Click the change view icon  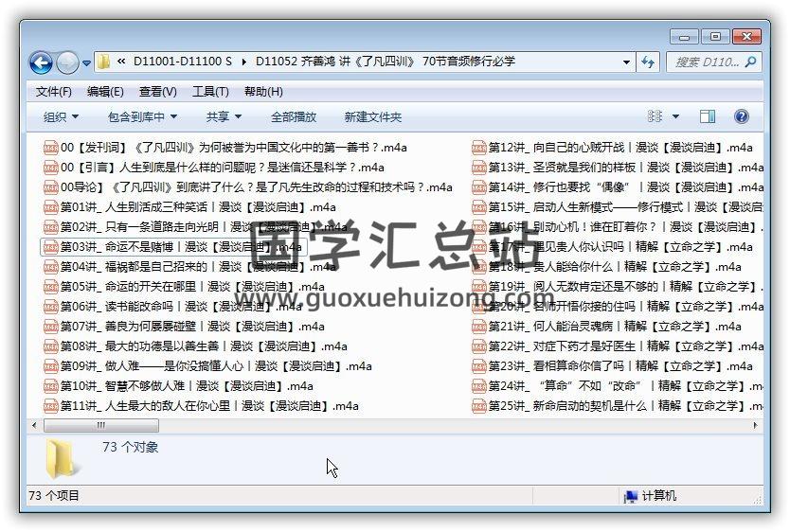[x=655, y=116]
